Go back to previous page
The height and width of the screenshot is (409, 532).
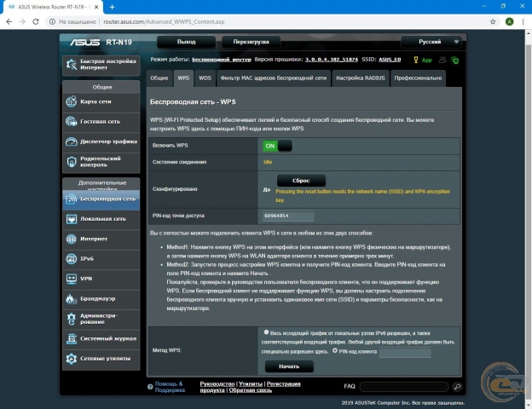click(x=9, y=21)
